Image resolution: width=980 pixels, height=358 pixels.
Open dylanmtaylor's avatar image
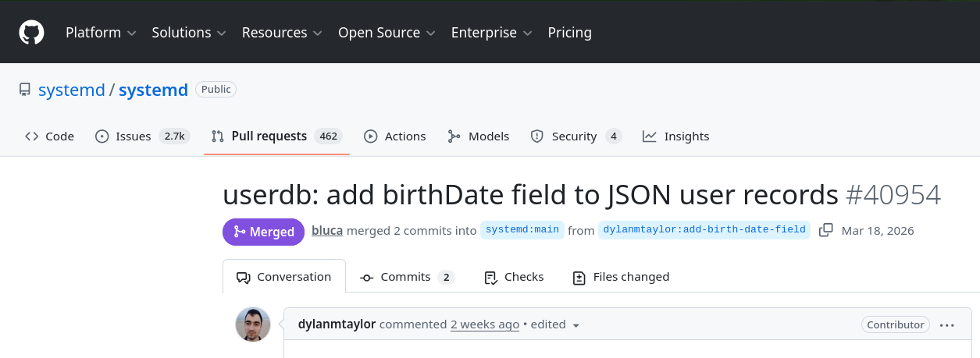[253, 324]
